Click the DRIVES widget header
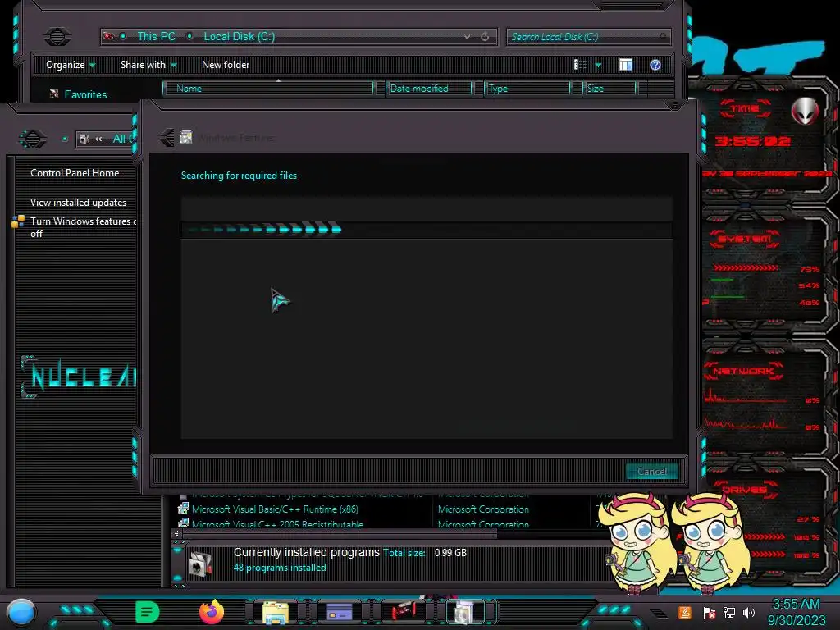 (744, 490)
